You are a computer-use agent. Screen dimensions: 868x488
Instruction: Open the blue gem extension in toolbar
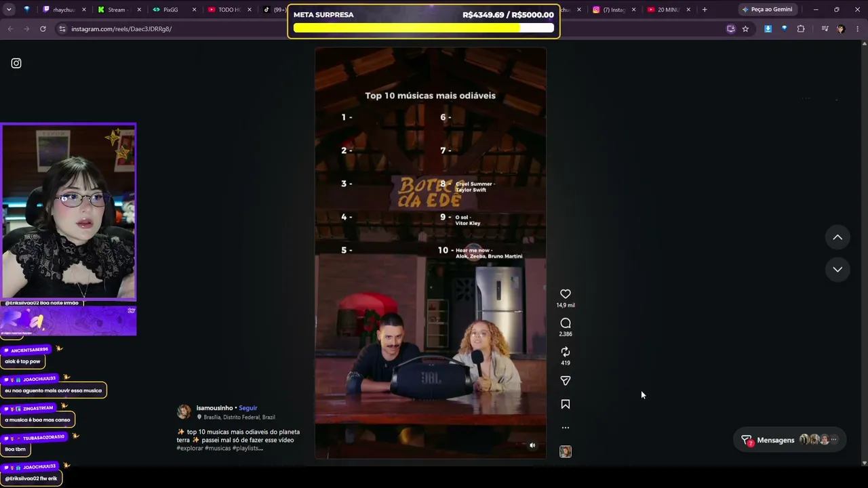[785, 29]
